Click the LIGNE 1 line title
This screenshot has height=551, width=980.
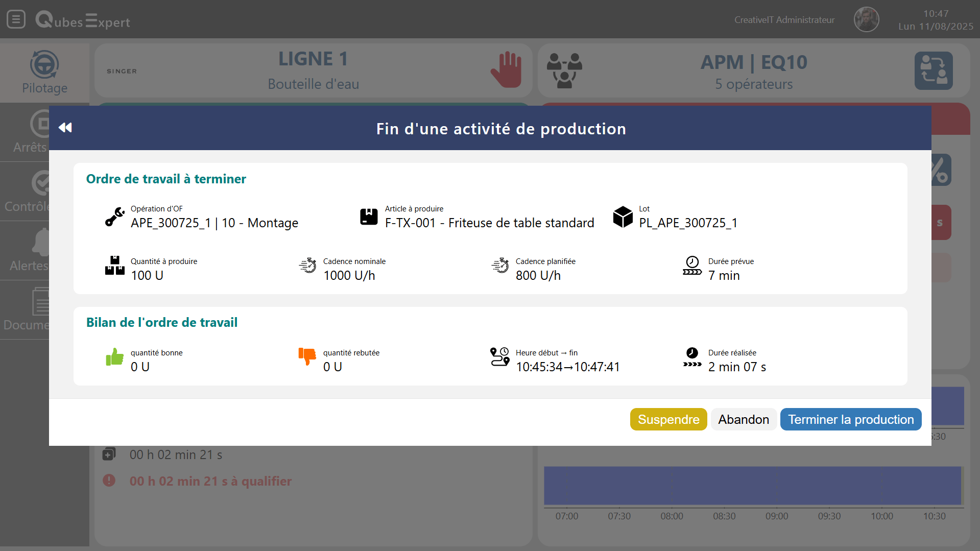pos(313,59)
